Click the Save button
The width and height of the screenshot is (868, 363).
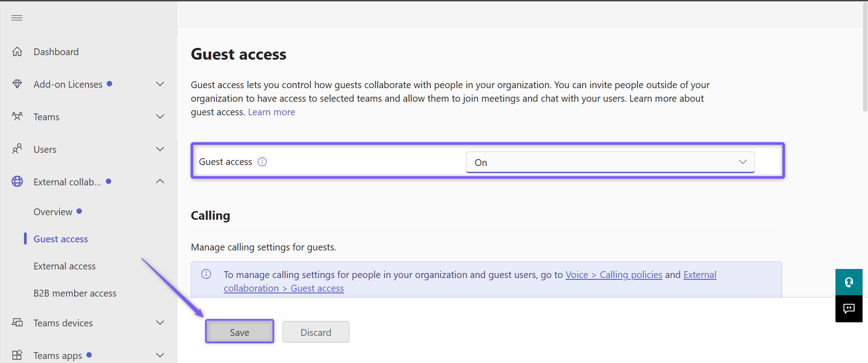pyautogui.click(x=240, y=332)
